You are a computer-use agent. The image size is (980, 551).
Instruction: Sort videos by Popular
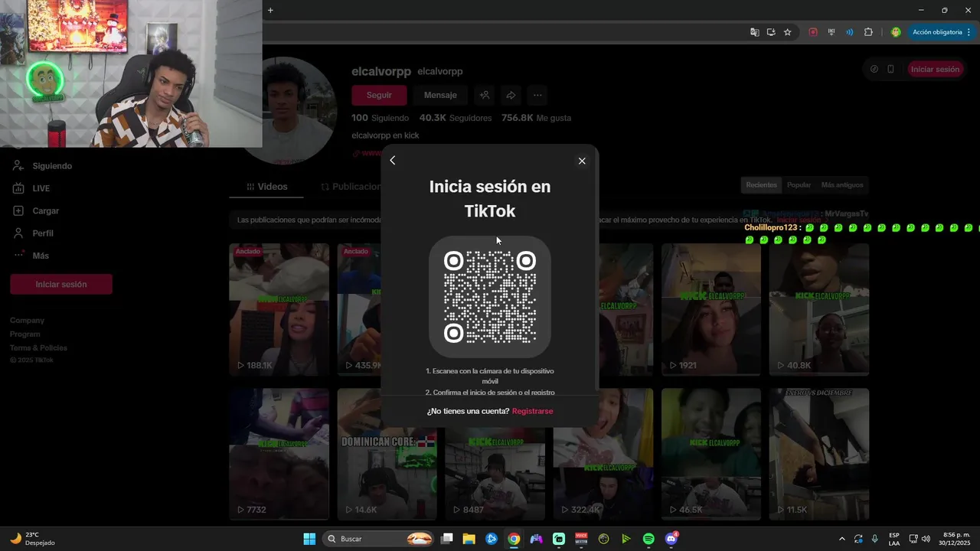pyautogui.click(x=799, y=185)
